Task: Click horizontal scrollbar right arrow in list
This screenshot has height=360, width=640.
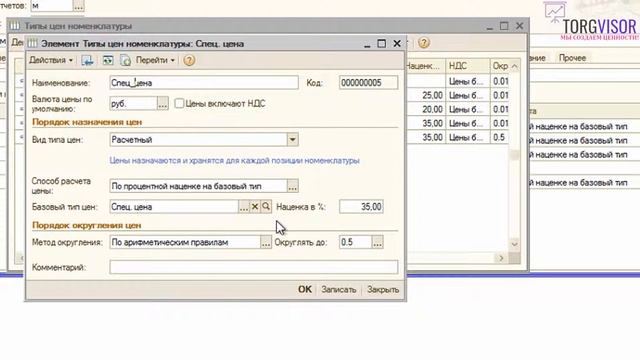Action: pyautogui.click(x=501, y=258)
